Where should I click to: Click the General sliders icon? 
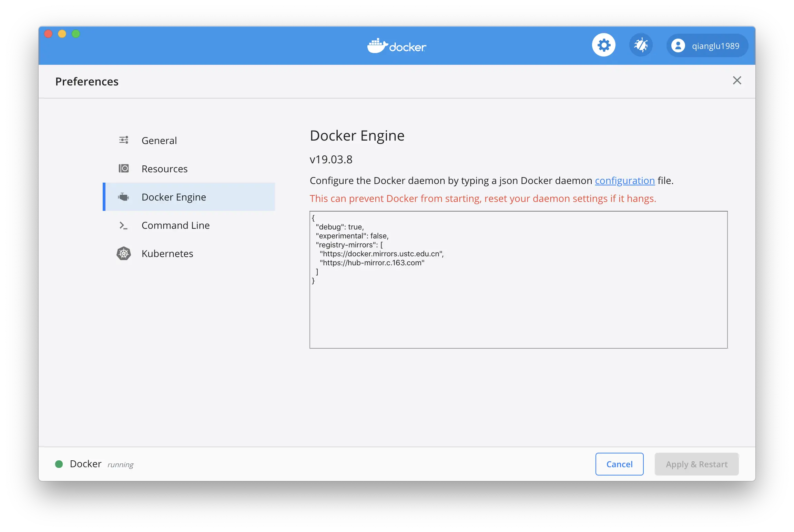(124, 140)
